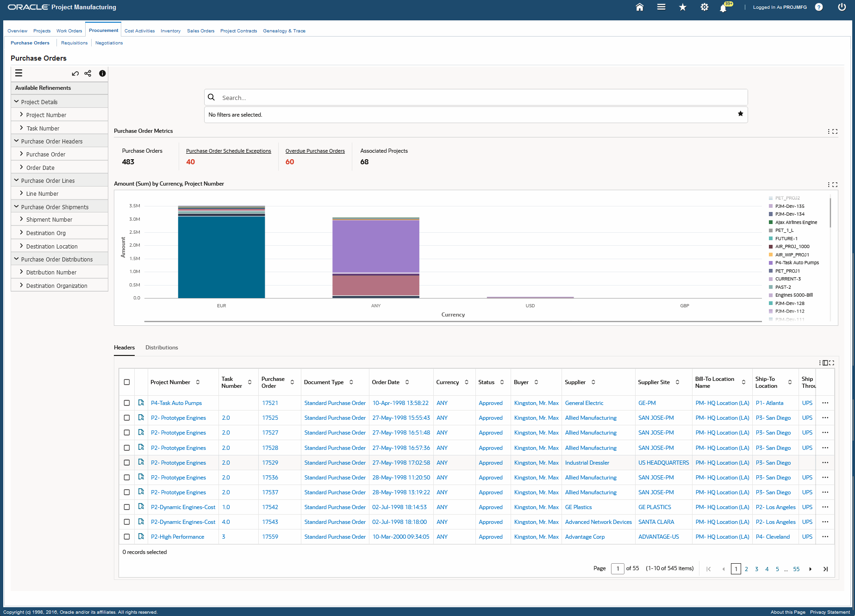Viewport: 855px width, 616px height.
Task: Open the Navigator hamburger menu in header
Action: point(661,7)
